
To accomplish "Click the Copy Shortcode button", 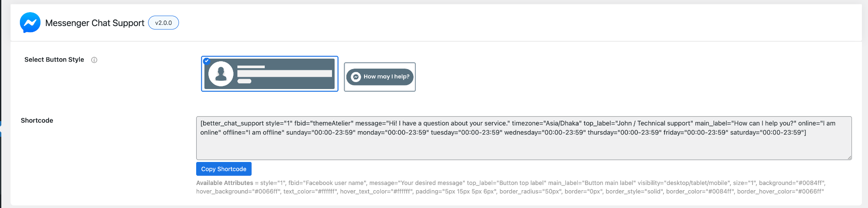I will 224,169.
